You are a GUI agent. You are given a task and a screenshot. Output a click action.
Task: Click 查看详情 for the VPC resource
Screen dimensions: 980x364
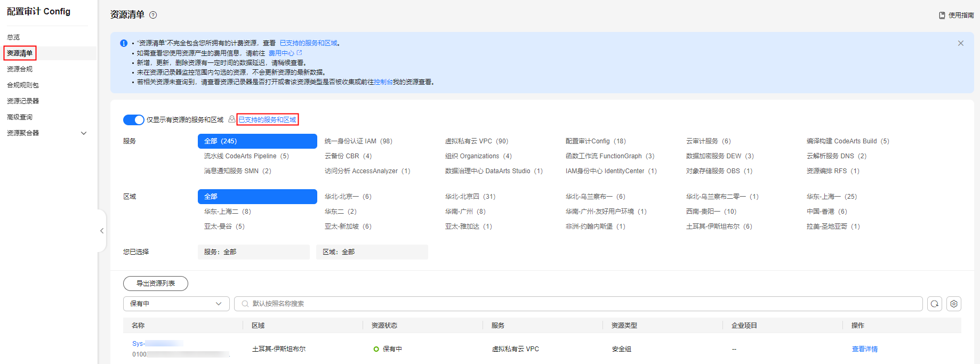[x=864, y=349]
